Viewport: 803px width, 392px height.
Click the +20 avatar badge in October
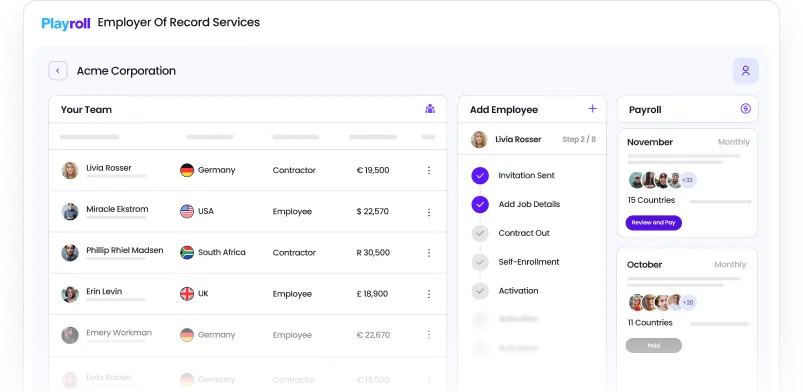[688, 302]
